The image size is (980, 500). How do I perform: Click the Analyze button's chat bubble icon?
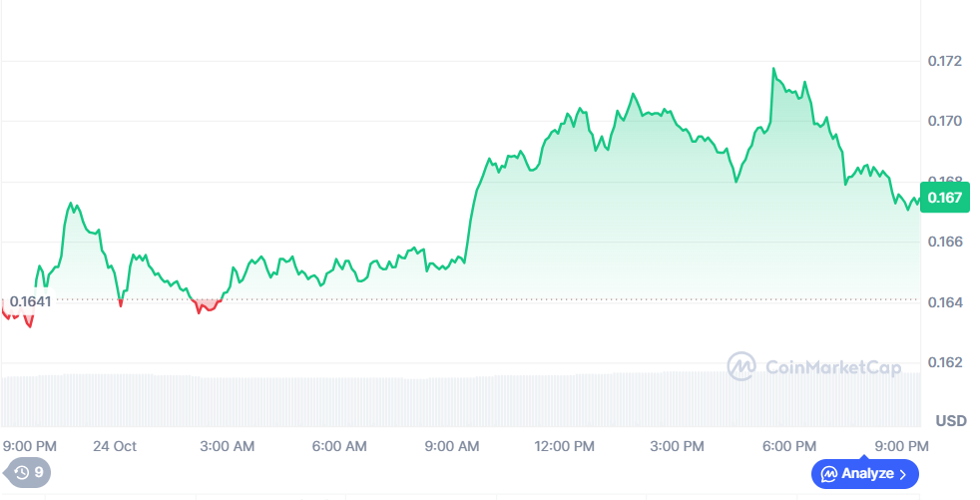coord(828,473)
